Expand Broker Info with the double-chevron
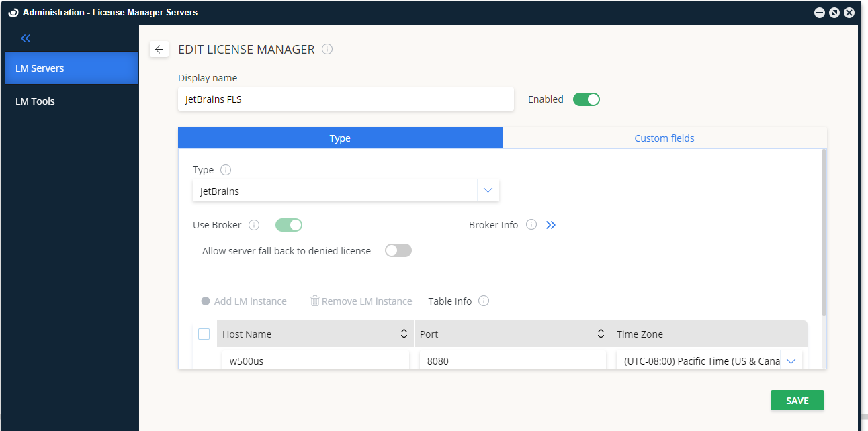 click(x=551, y=224)
